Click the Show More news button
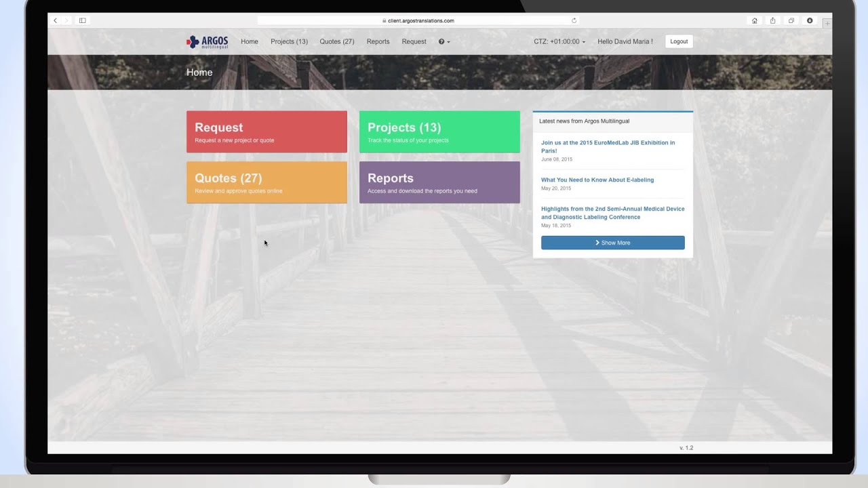 (613, 243)
